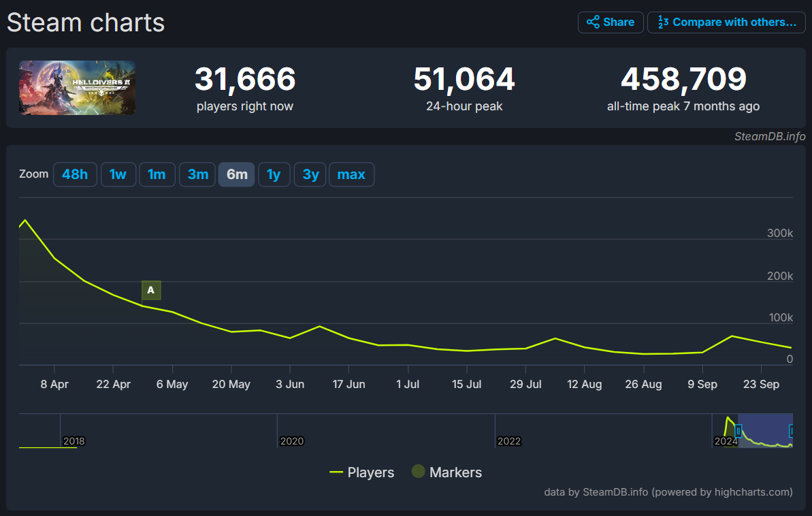Click the 20 May axis label

[x=231, y=385]
